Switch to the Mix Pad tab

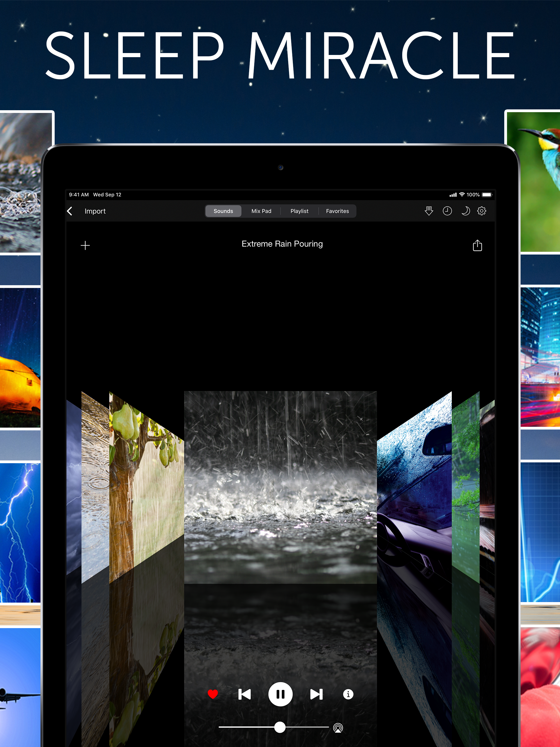[x=261, y=211]
